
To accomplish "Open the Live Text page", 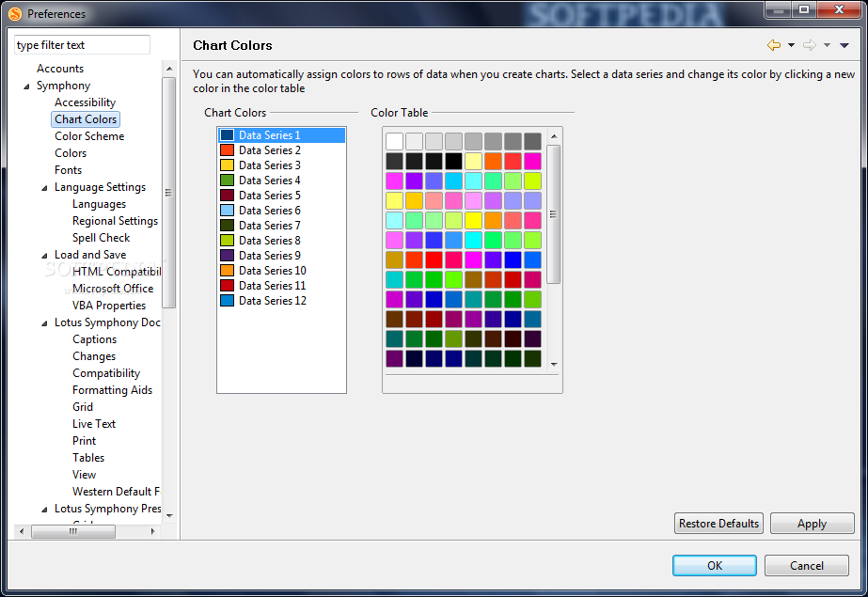I will 94,424.
